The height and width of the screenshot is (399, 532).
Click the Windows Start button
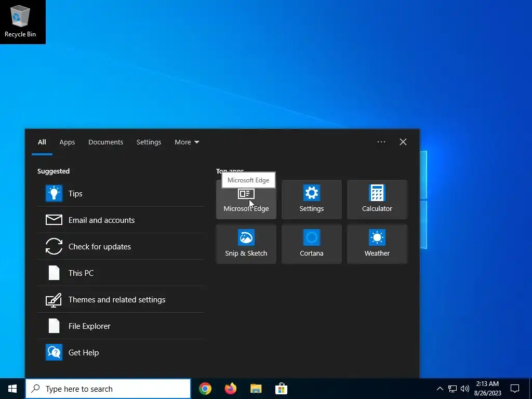12,389
